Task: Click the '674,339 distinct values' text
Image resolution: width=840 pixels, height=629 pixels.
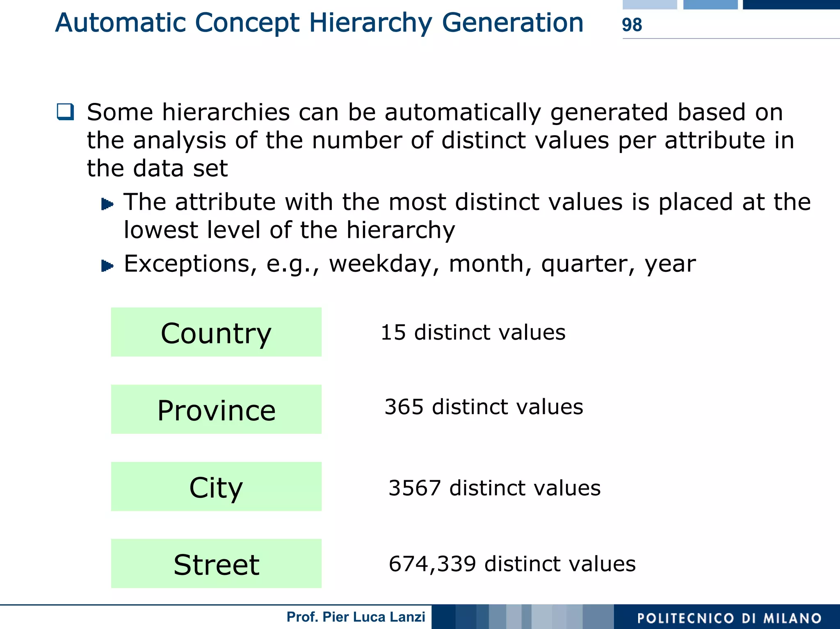Action: point(512,564)
